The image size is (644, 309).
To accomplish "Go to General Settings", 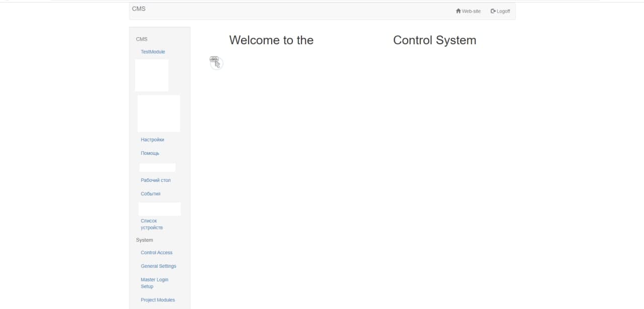I will 158,266.
